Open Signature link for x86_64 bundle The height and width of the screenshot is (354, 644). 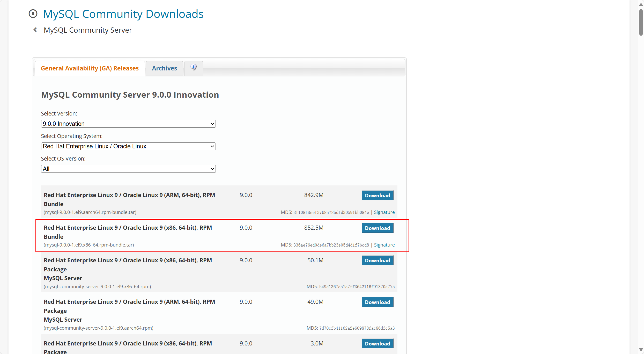pos(384,245)
